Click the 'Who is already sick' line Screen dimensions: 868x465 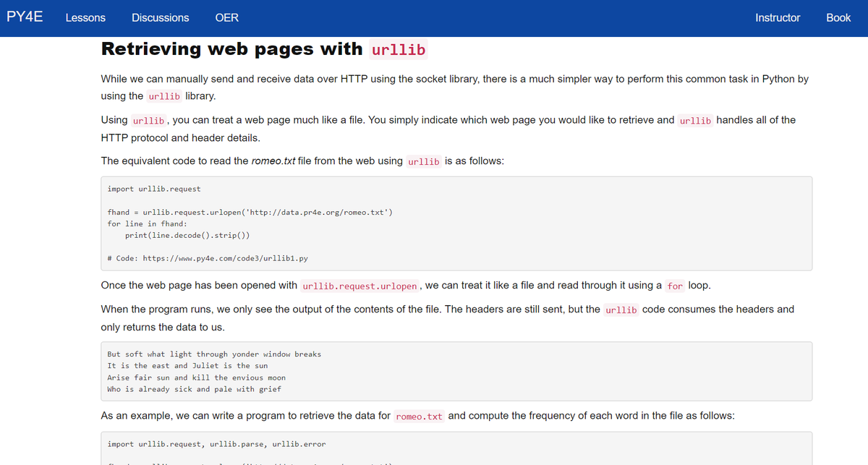(x=194, y=389)
